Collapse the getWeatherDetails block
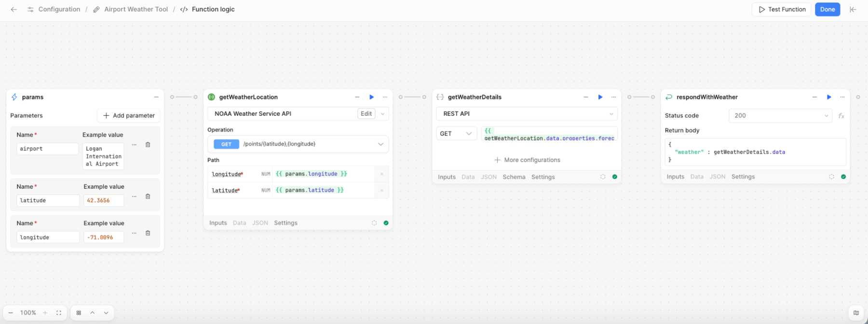The image size is (868, 324). pyautogui.click(x=586, y=97)
